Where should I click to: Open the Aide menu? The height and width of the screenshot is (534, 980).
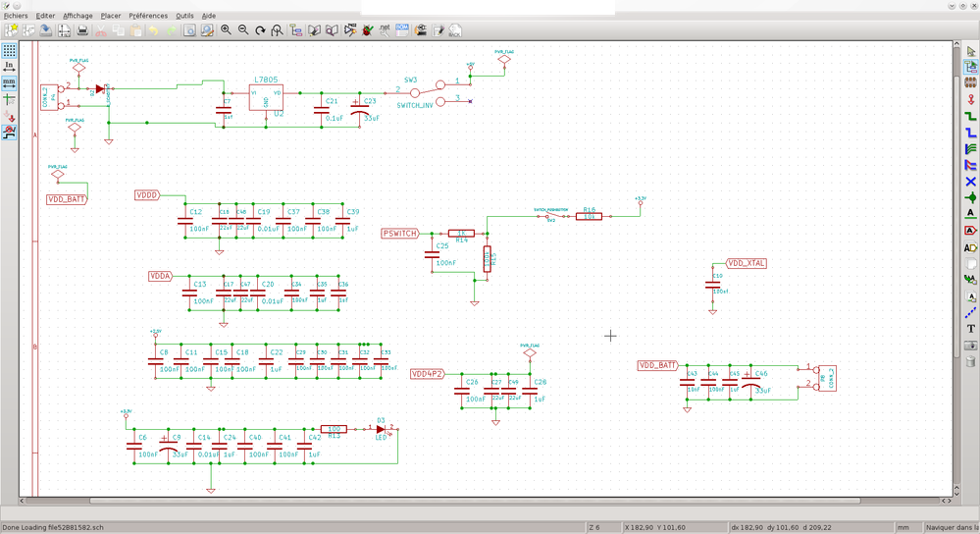[x=209, y=16]
